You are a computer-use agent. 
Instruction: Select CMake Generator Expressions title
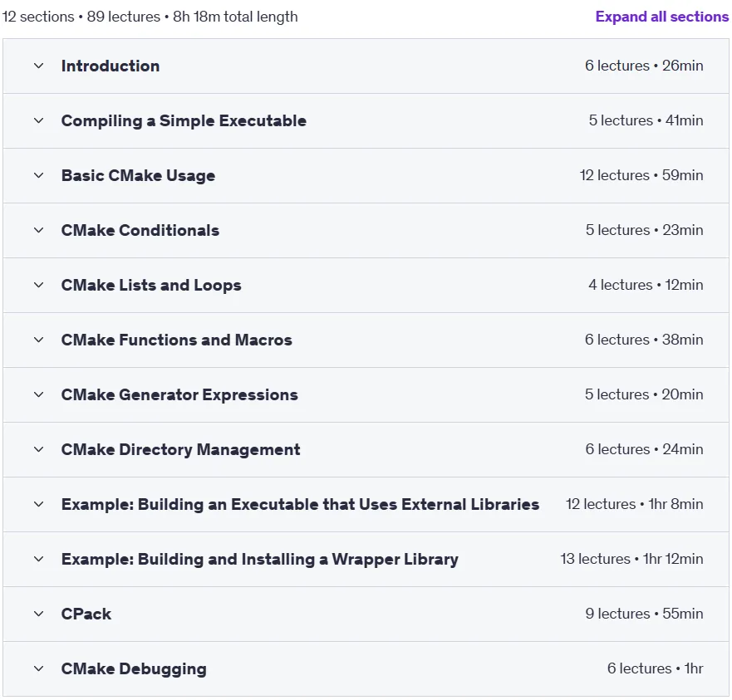(x=179, y=394)
